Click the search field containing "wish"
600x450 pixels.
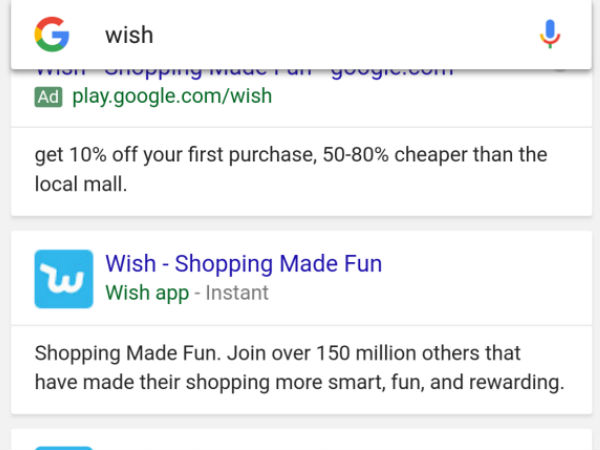[300, 34]
